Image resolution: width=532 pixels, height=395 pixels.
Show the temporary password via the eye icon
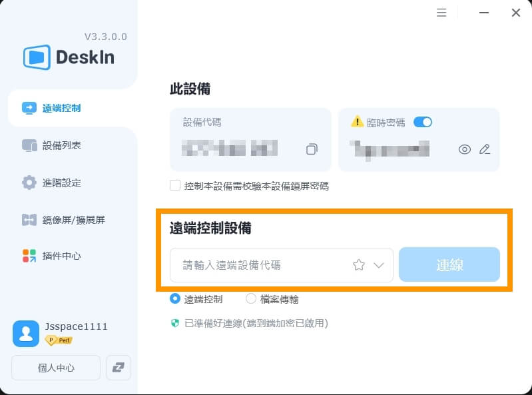465,149
